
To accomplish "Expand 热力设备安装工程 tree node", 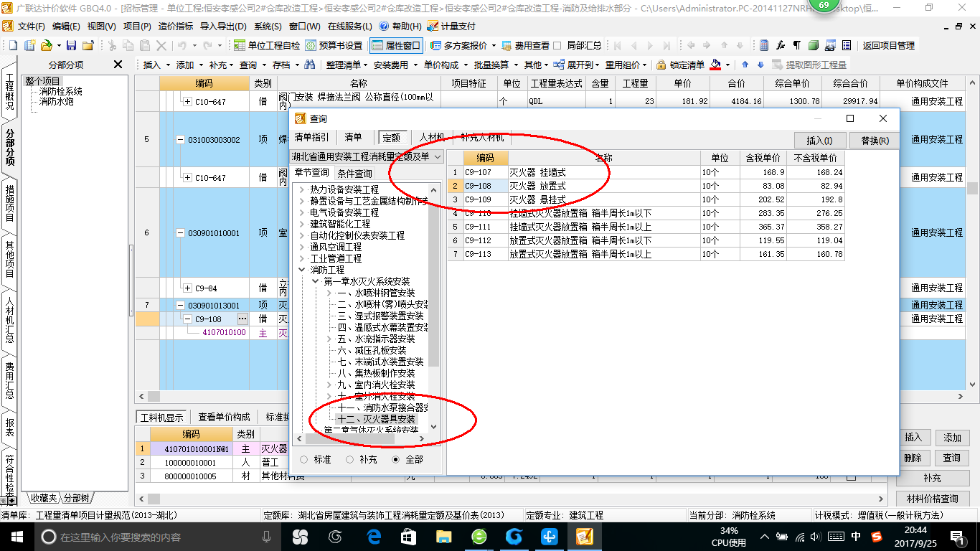I will [x=302, y=189].
